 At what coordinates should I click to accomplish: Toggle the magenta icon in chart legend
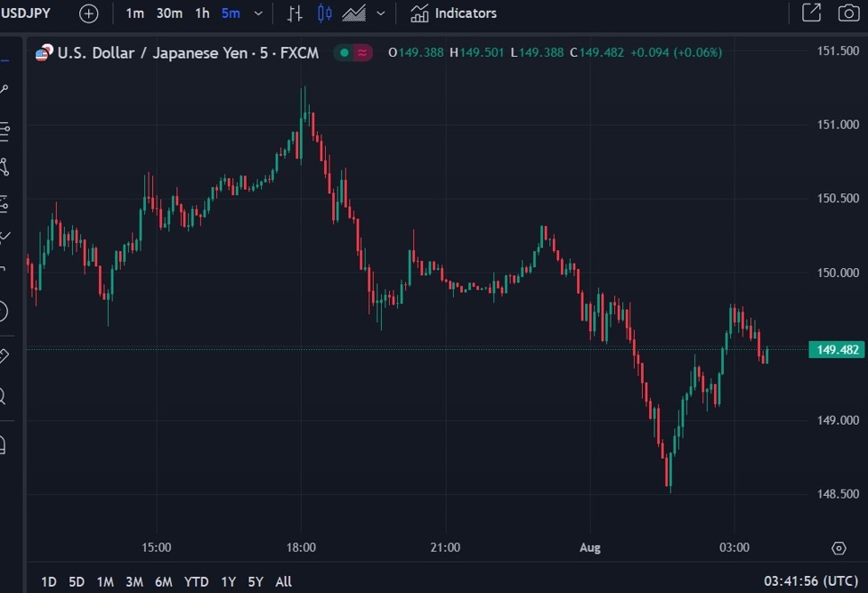[x=361, y=53]
